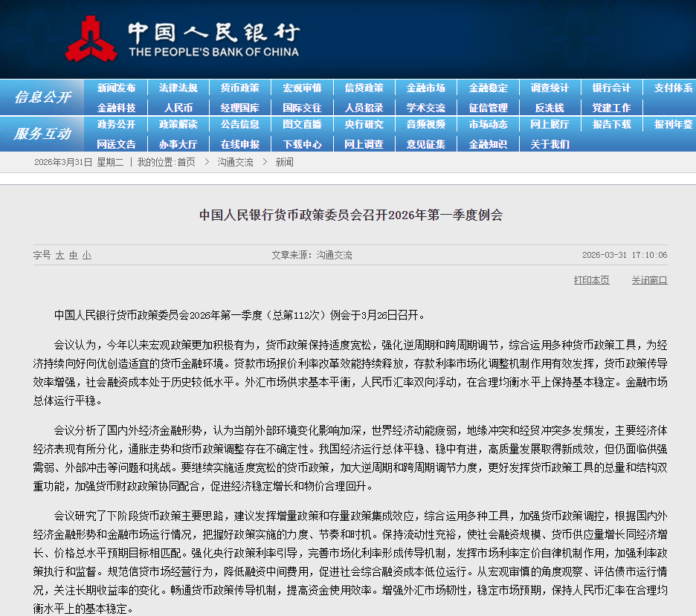
Task: Select 小 to shrink the article font
Action: pyautogui.click(x=87, y=255)
